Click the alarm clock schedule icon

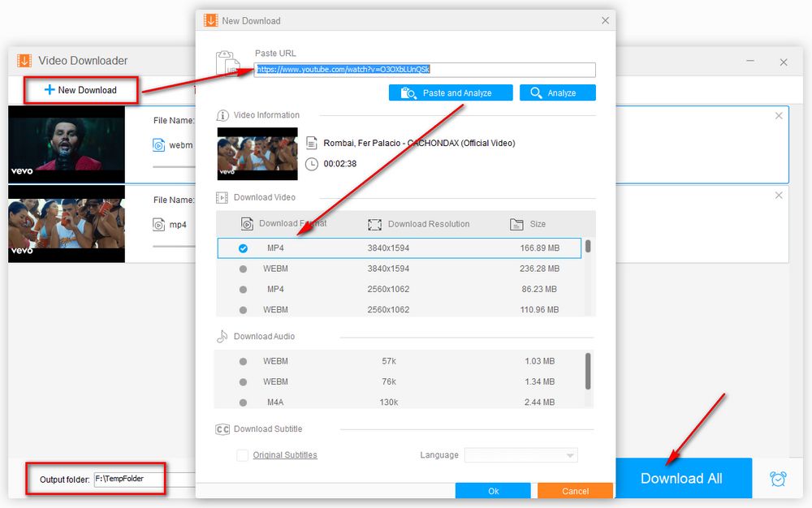click(778, 479)
